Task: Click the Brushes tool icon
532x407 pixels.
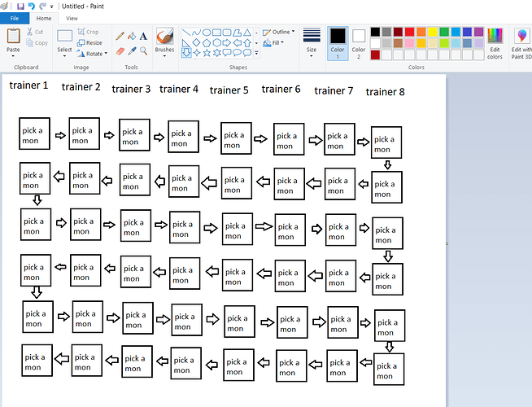Action: pos(164,36)
